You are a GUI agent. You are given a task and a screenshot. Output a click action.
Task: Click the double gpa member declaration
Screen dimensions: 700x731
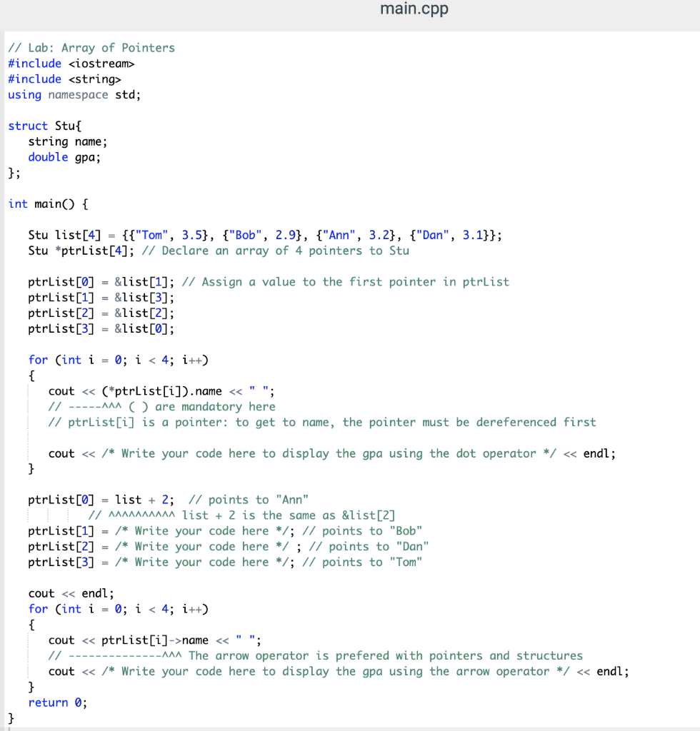64,157
